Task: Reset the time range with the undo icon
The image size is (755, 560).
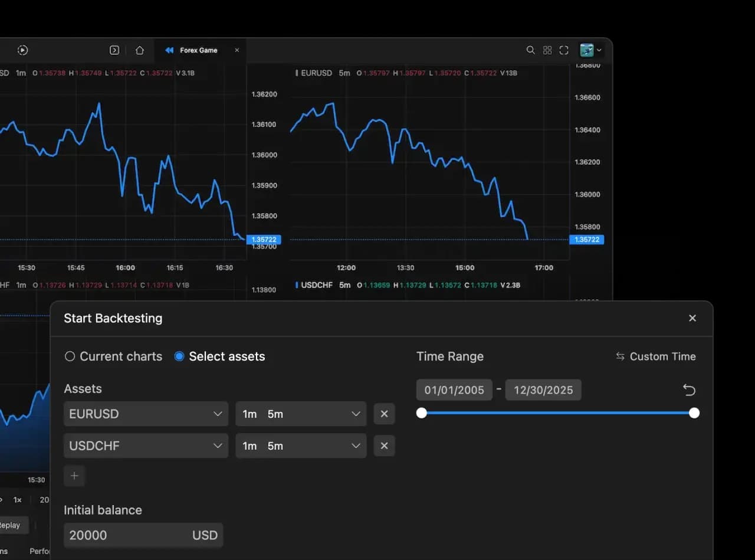Action: pos(689,389)
